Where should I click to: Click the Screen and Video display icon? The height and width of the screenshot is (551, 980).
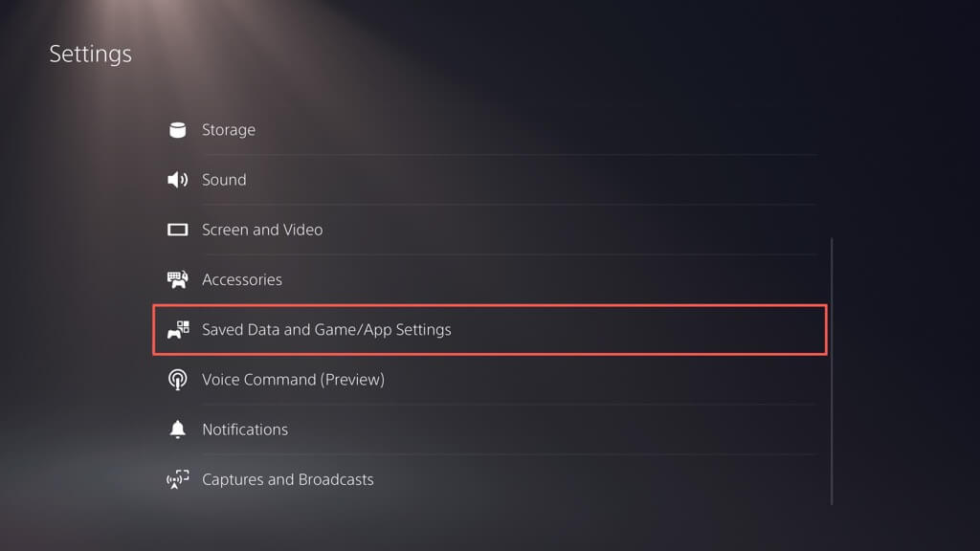177,230
